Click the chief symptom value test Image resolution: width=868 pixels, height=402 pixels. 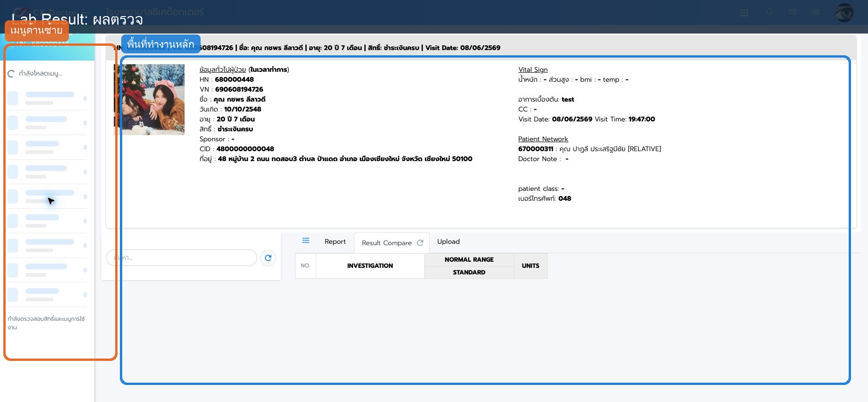568,99
